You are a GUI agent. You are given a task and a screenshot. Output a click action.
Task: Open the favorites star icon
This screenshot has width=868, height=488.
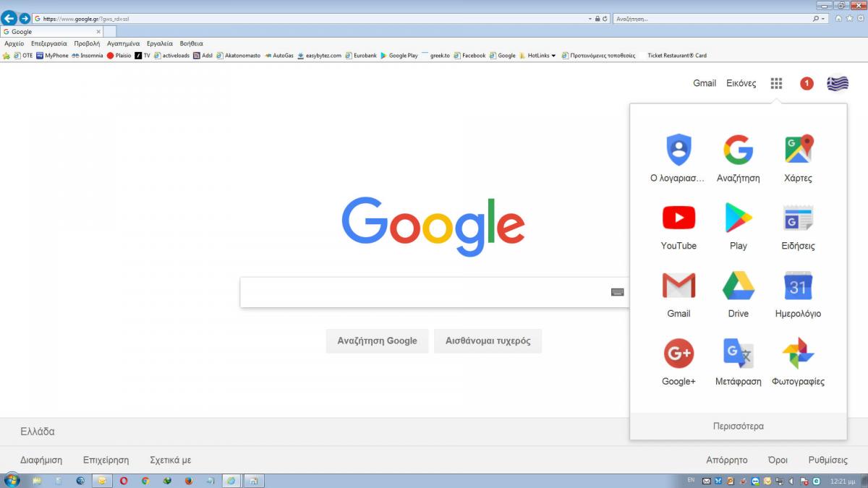pos(849,19)
